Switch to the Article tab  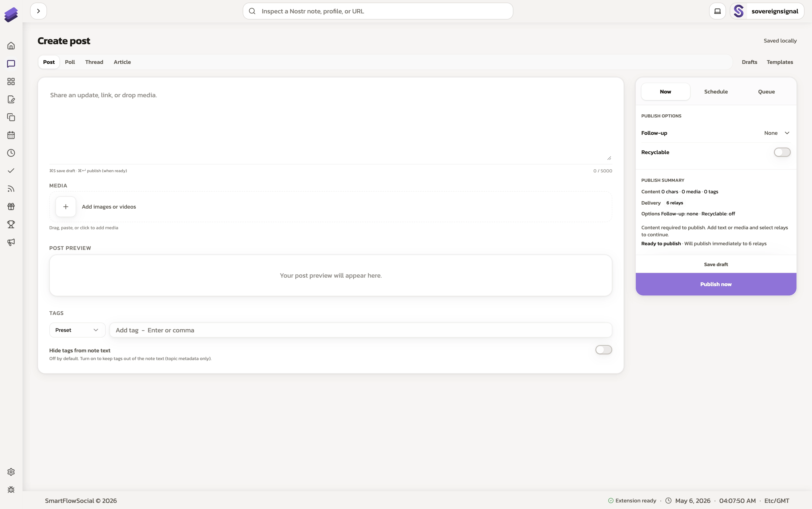pos(122,62)
